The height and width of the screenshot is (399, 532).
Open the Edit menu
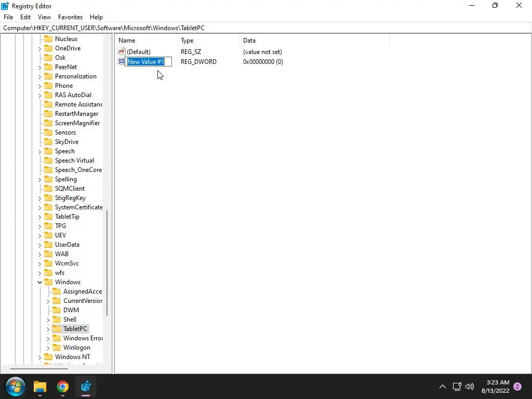pyautogui.click(x=25, y=17)
